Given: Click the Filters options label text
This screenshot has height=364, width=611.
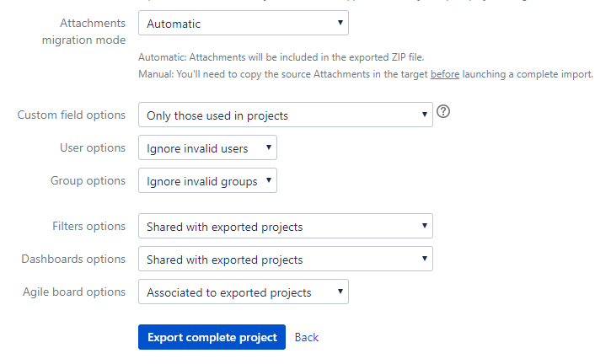Looking at the screenshot, I should pos(88,227).
